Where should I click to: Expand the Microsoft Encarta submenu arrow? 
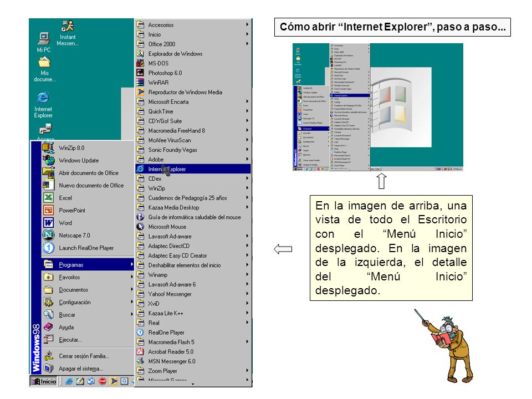pos(247,101)
